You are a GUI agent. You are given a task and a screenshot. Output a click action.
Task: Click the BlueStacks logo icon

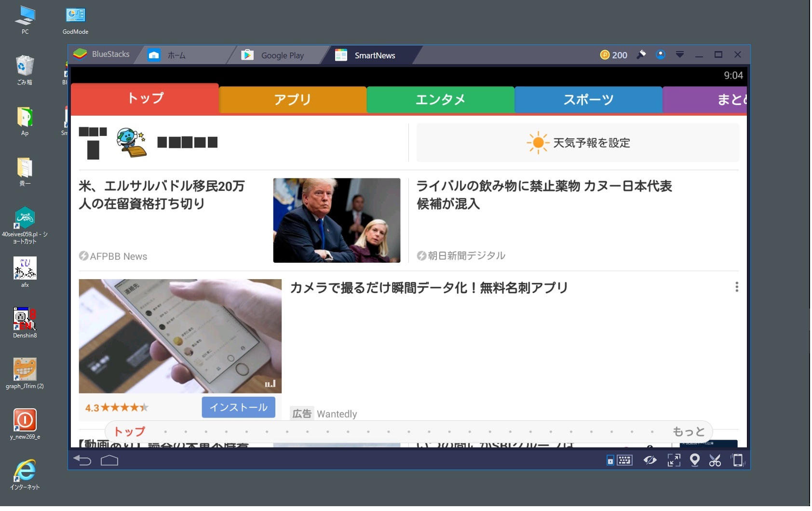(80, 54)
